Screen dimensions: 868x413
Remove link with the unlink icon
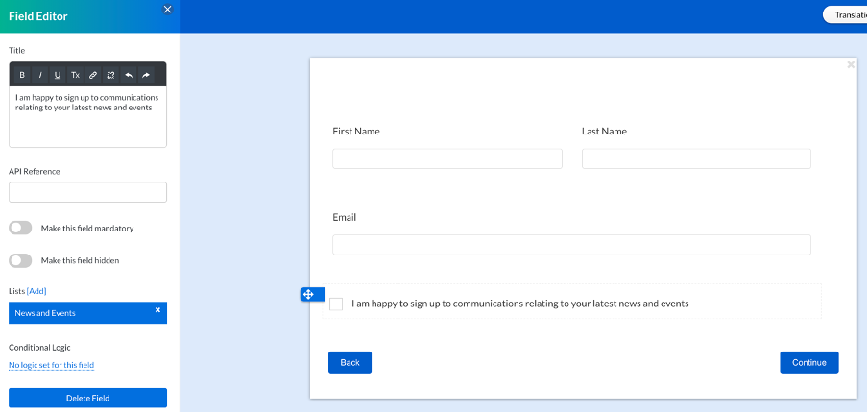(x=110, y=75)
